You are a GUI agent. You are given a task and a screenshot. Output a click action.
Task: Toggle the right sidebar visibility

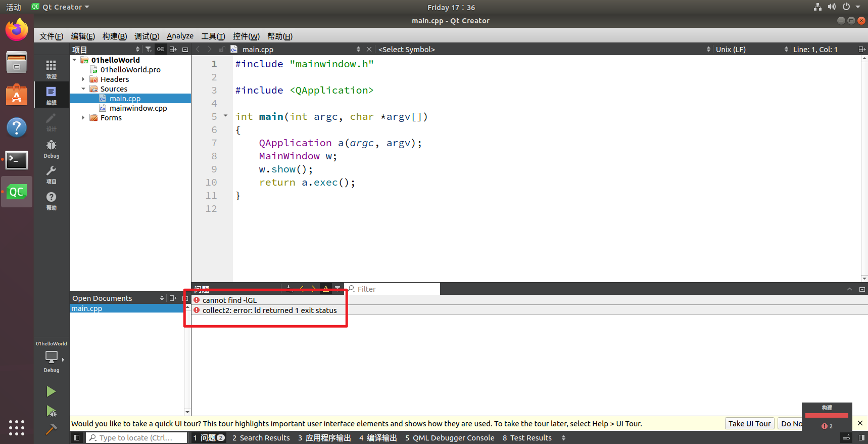pos(861,437)
